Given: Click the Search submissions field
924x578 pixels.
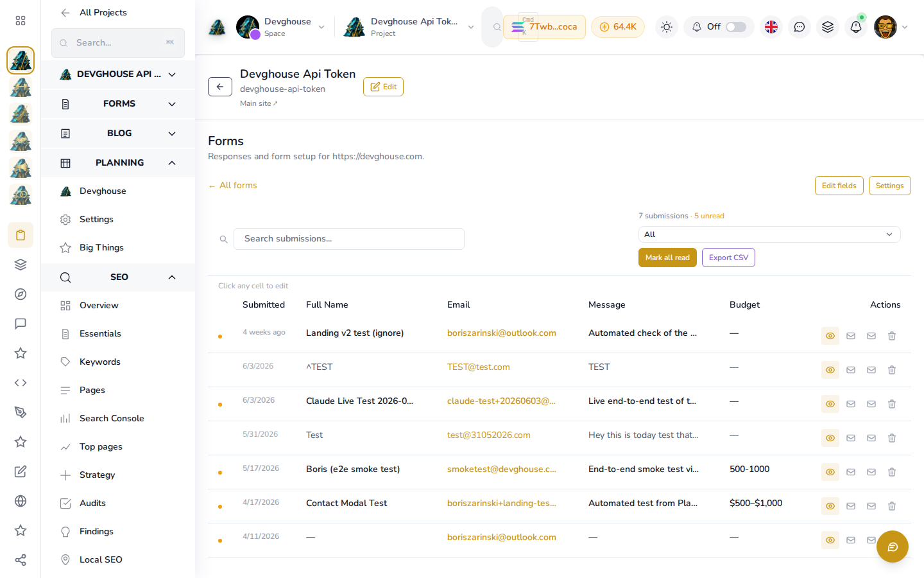Looking at the screenshot, I should point(349,239).
